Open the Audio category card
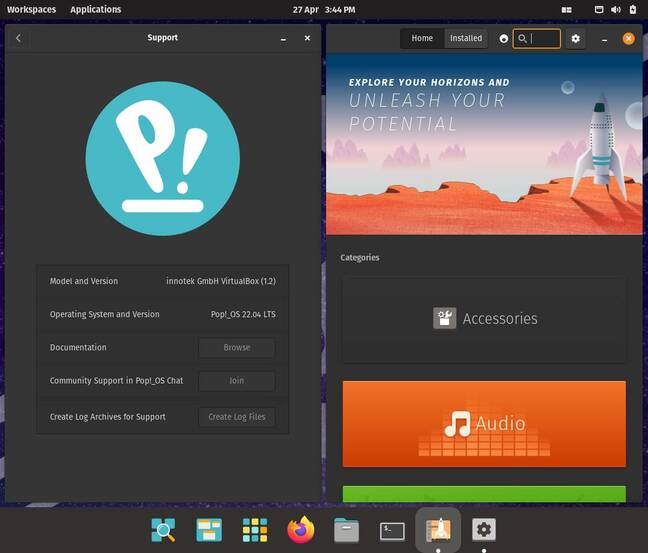Screen dimensions: 648x553 [484, 424]
